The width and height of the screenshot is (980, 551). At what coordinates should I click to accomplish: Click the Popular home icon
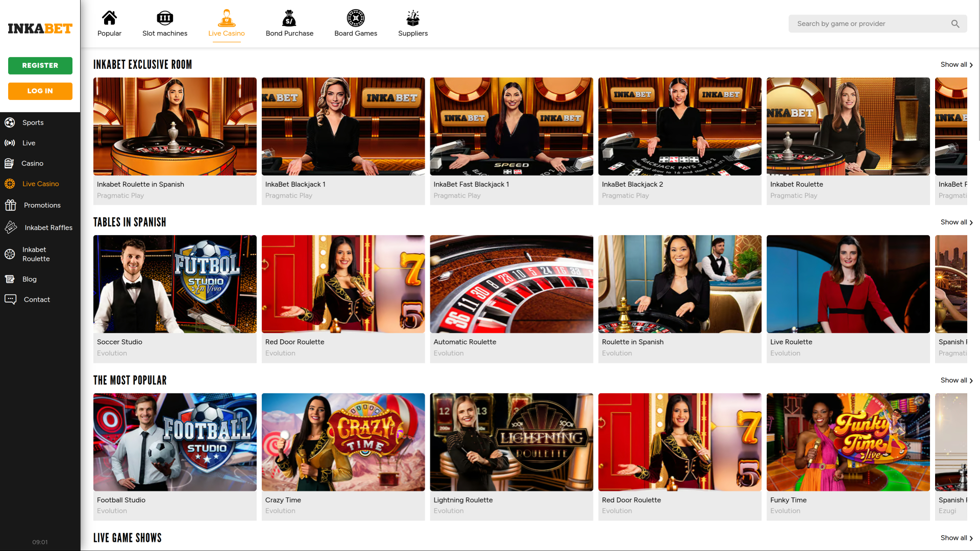(x=109, y=17)
